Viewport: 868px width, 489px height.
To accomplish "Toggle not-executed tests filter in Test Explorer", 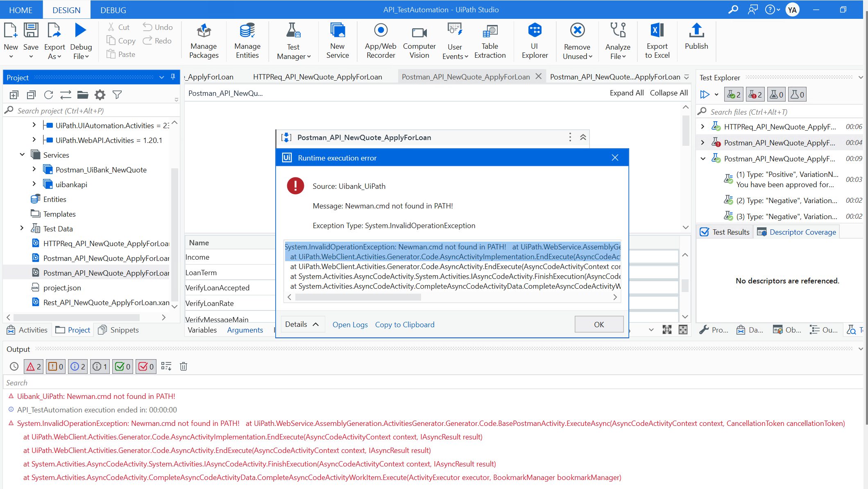I will click(x=798, y=95).
